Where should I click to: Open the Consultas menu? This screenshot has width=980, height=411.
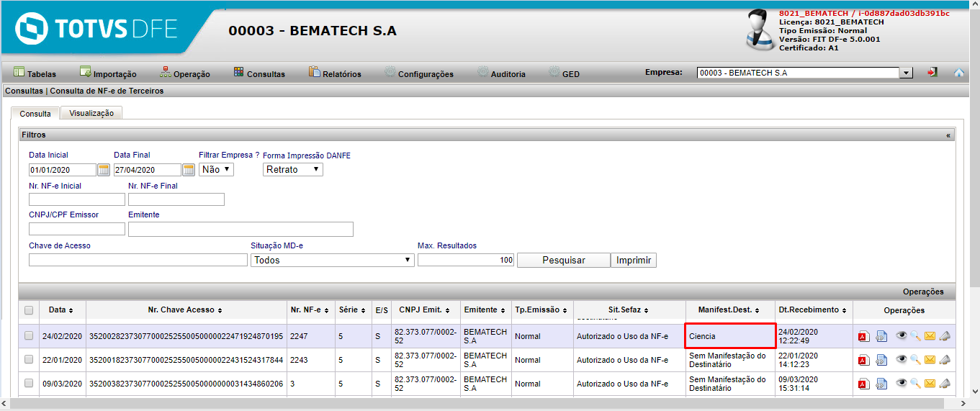[259, 73]
